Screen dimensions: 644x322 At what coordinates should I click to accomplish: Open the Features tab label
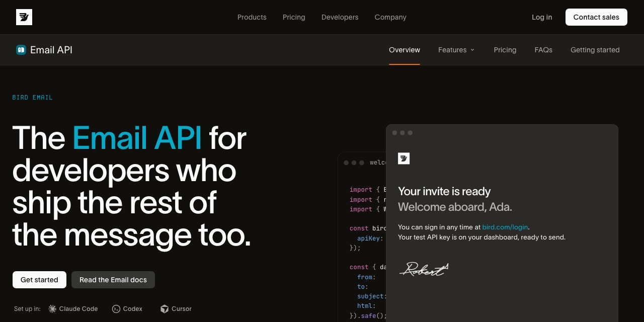click(452, 50)
